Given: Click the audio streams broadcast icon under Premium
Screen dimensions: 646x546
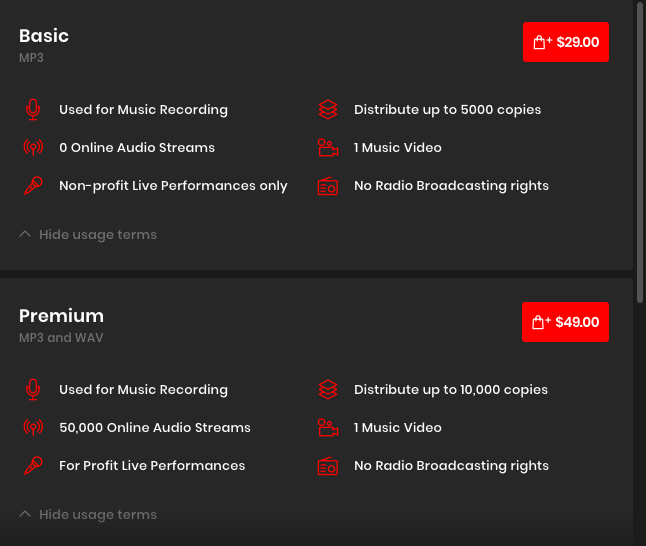Looking at the screenshot, I should pos(33,427).
